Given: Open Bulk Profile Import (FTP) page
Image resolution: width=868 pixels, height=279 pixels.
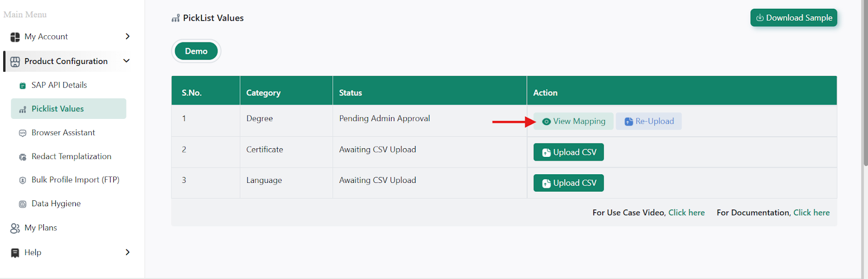Looking at the screenshot, I should click(x=75, y=180).
